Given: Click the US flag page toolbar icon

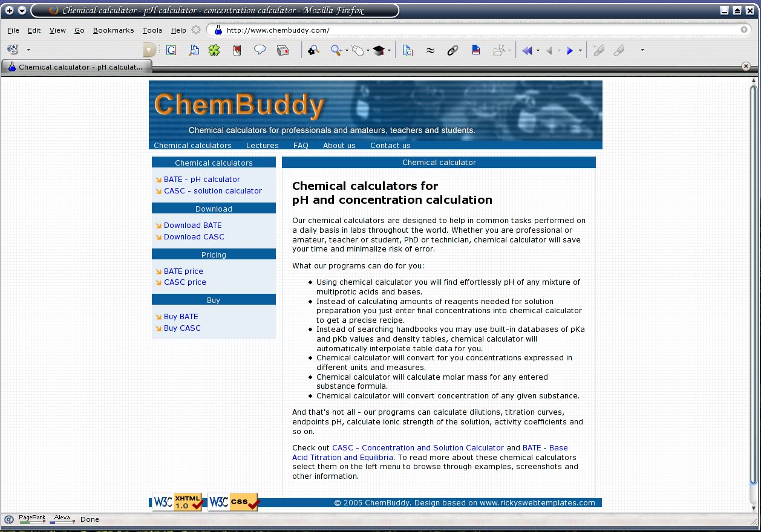Looking at the screenshot, I should tap(476, 50).
